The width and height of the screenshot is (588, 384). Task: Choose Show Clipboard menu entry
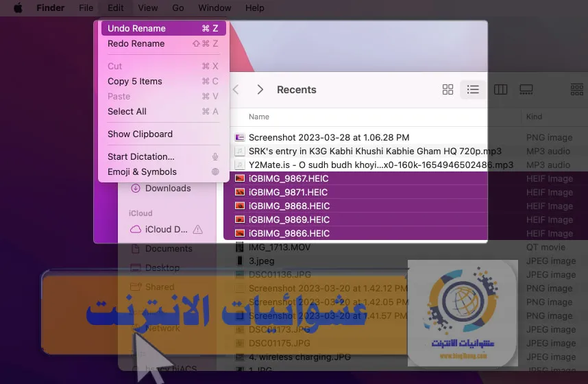click(164, 134)
